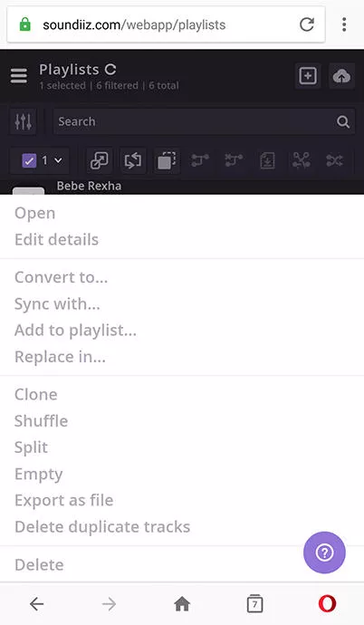The image size is (364, 625).
Task: Expand the selection count dropdown arrow
Action: [58, 160]
